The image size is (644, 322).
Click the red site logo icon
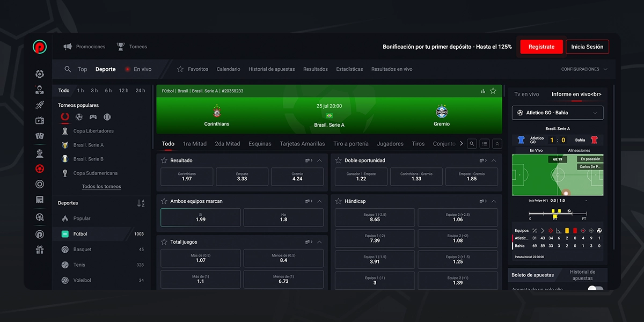click(40, 47)
